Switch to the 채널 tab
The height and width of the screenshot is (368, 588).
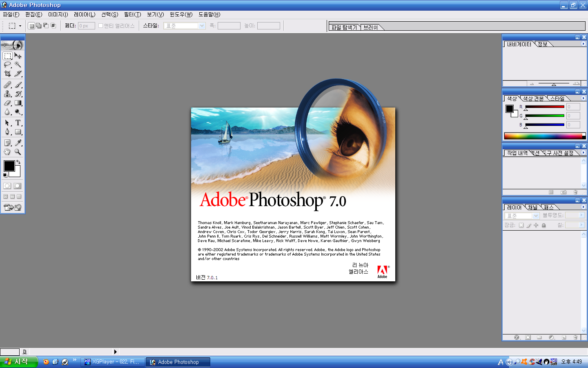(x=532, y=207)
